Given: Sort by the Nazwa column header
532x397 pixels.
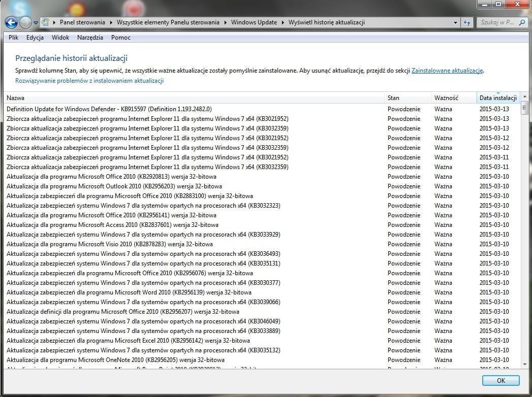Looking at the screenshot, I should pyautogui.click(x=195, y=98).
